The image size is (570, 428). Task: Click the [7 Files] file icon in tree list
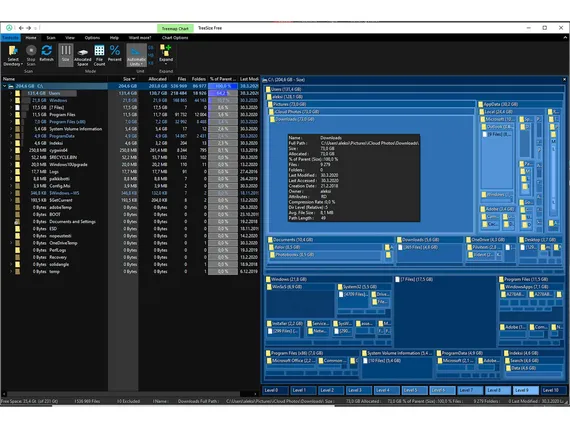[x=17, y=108]
